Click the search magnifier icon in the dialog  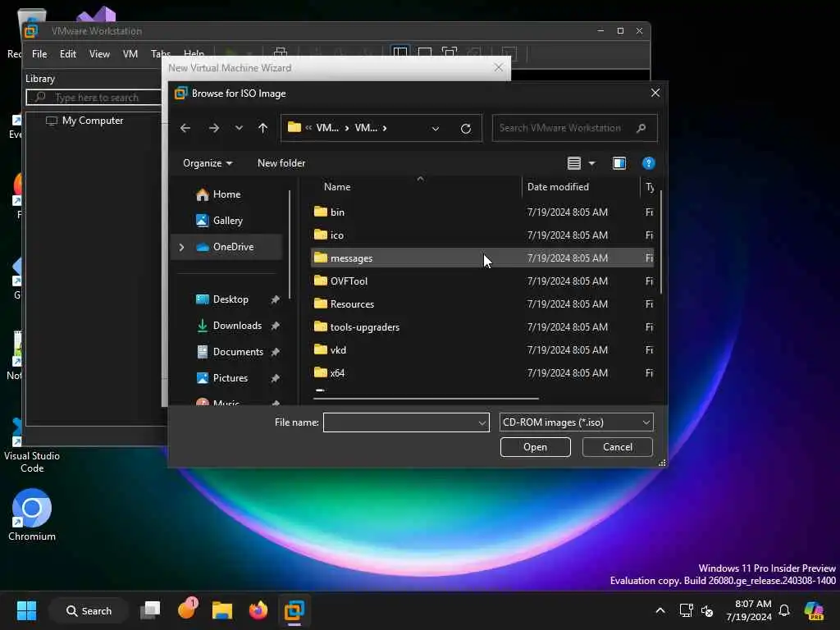point(641,128)
